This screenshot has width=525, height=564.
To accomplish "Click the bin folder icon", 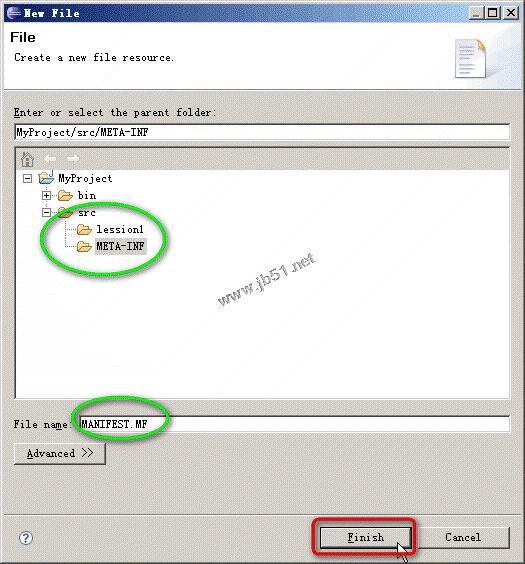I will coord(65,196).
